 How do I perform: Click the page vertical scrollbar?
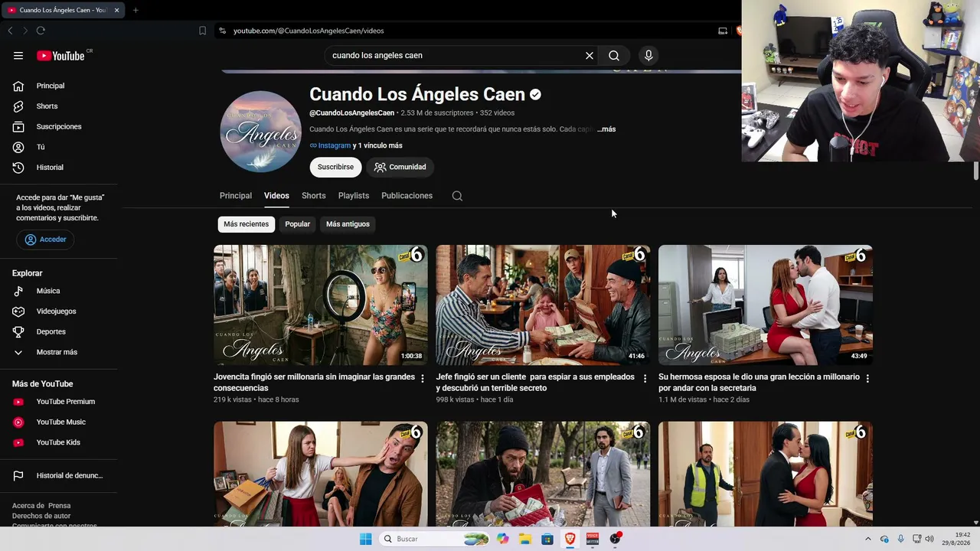point(976,171)
